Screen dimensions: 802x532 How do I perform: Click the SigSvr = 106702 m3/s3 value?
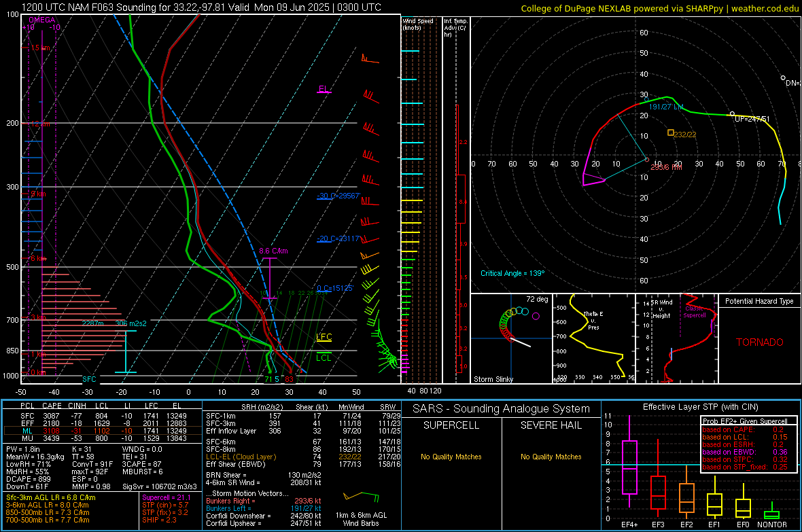(160, 486)
